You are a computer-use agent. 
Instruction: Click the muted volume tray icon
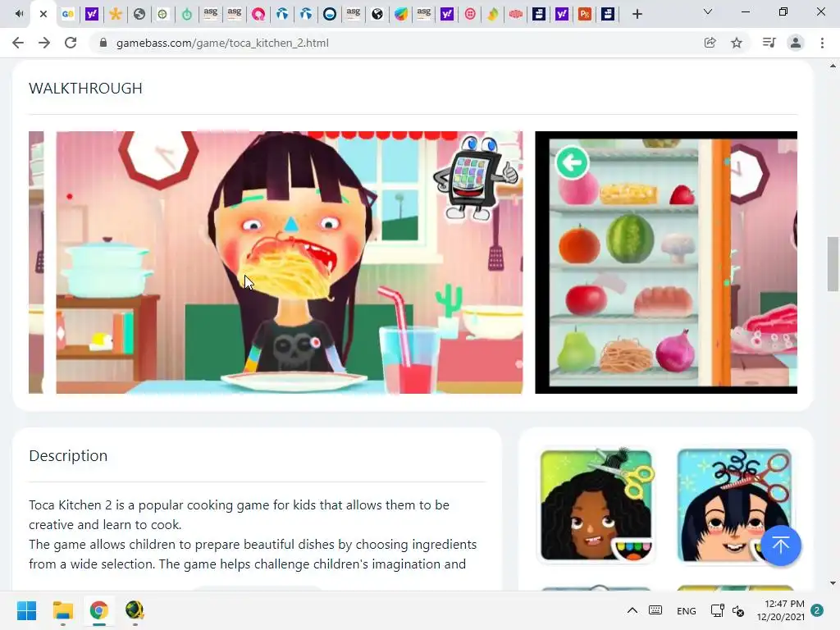[738, 610]
